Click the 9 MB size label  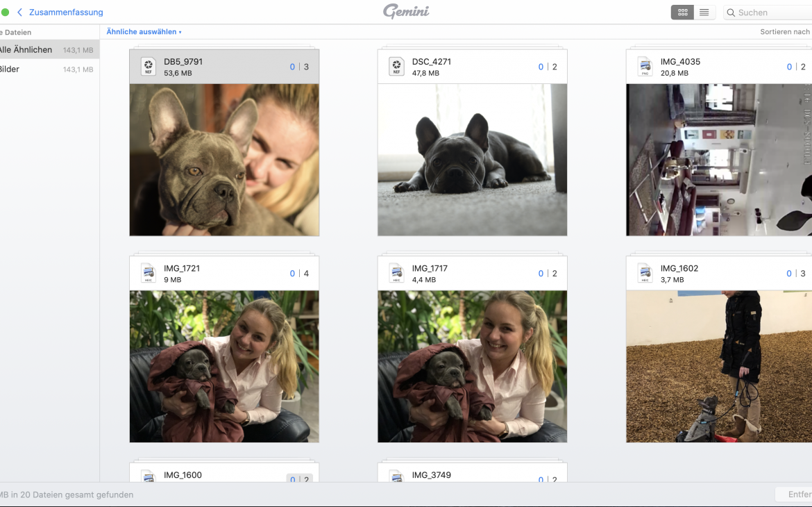point(172,280)
